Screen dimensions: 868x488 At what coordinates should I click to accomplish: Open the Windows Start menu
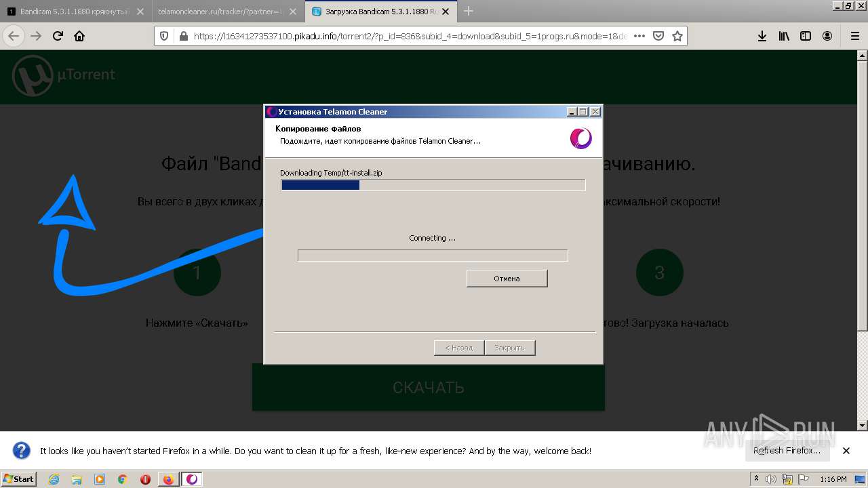[x=19, y=479]
